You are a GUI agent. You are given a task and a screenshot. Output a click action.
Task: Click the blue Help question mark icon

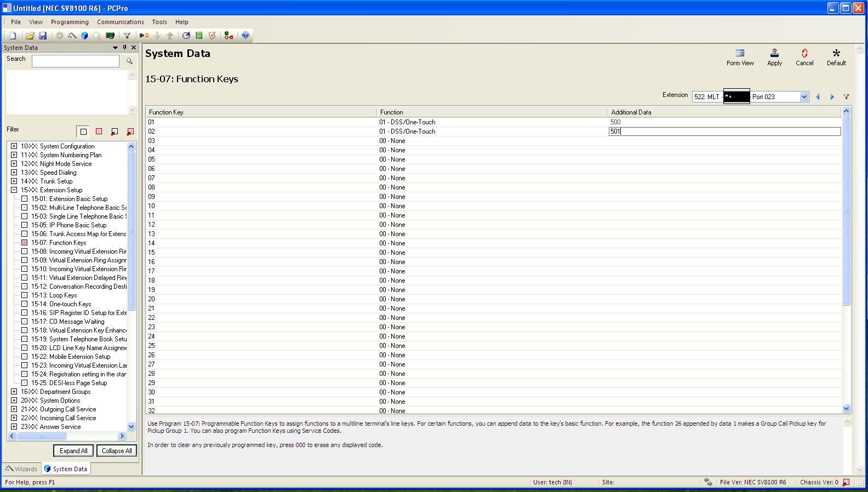[245, 36]
